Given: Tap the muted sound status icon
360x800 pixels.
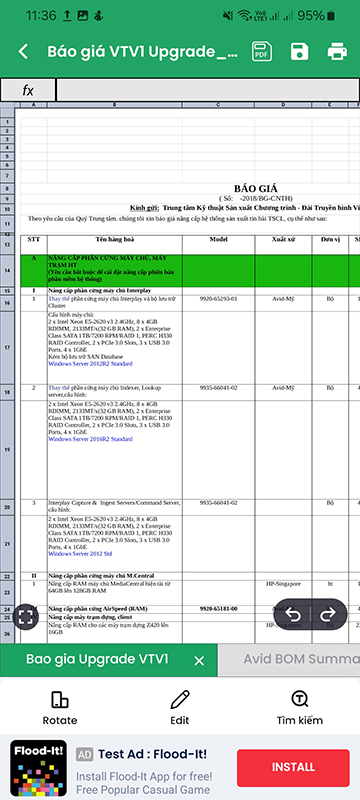Looking at the screenshot, I should click(228, 16).
